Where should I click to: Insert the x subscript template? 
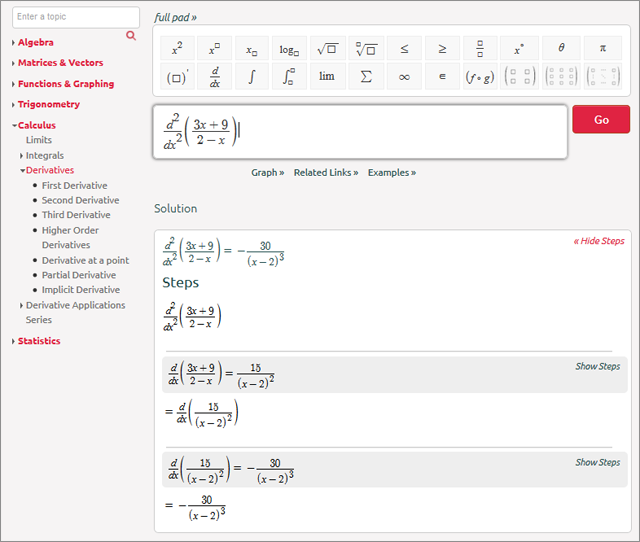(x=252, y=49)
